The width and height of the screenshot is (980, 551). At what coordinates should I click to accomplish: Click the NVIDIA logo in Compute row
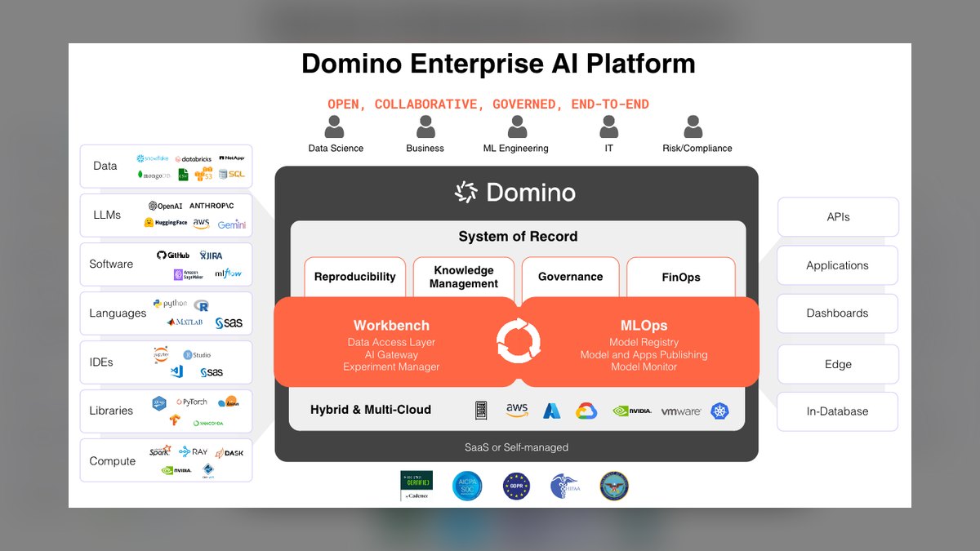[x=176, y=470]
